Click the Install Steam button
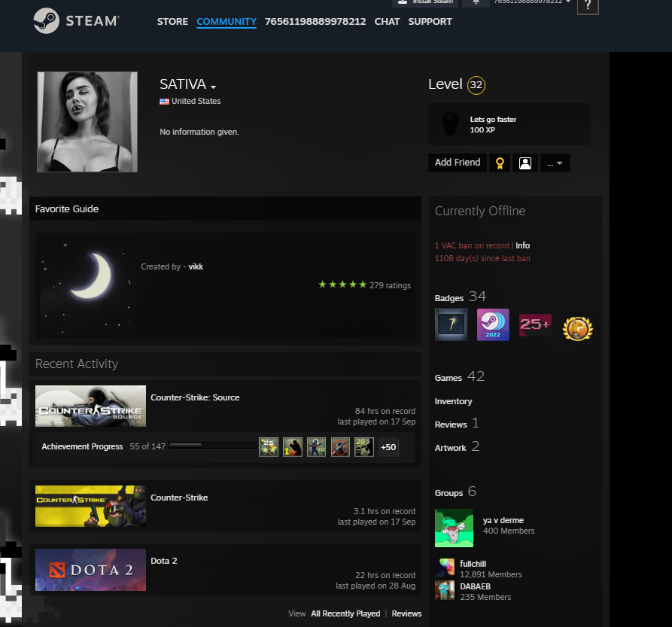 click(425, 2)
